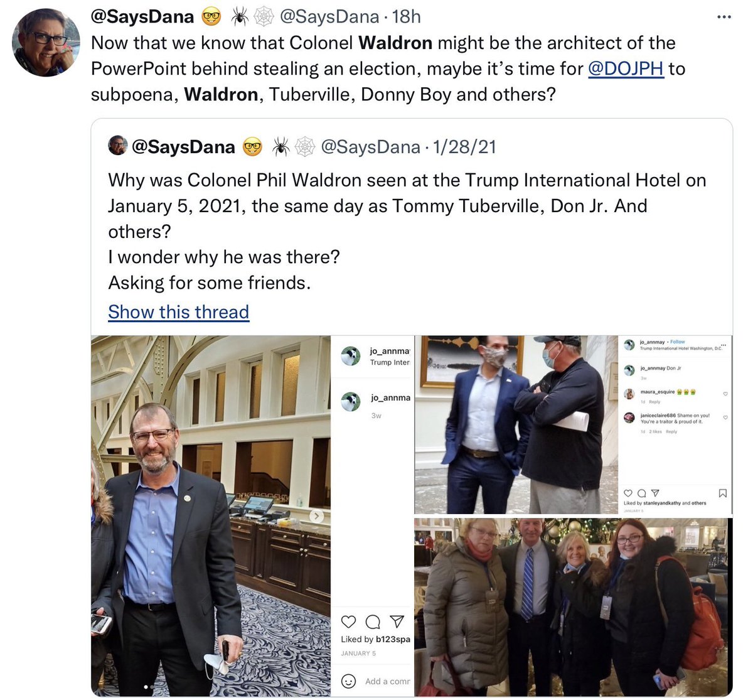
Task: Open the quoted tweet's small profile avatar
Action: point(118,146)
